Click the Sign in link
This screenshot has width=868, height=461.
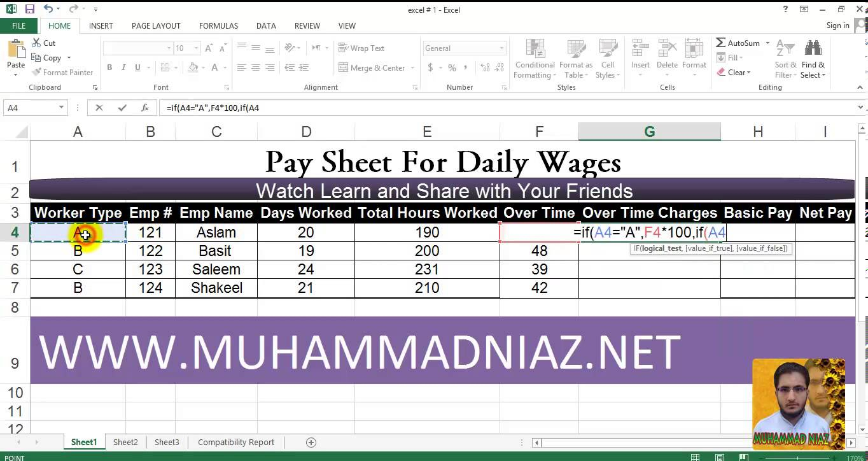click(x=837, y=25)
